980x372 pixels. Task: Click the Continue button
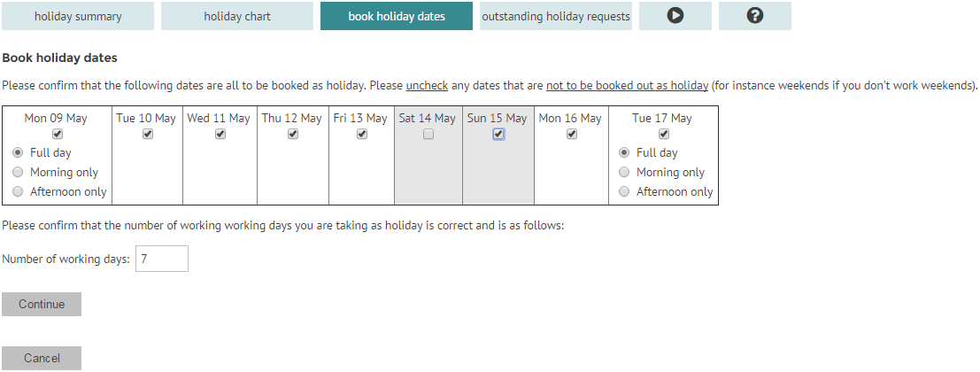42,304
